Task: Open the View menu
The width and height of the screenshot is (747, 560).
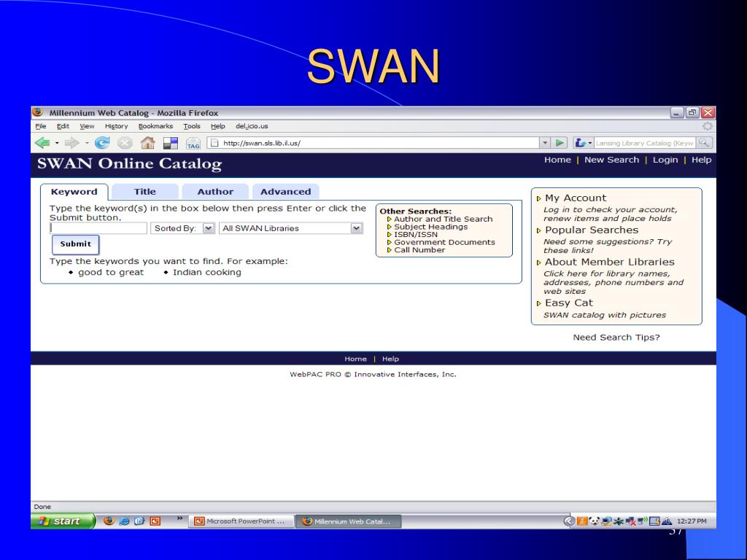Action: pyautogui.click(x=87, y=126)
